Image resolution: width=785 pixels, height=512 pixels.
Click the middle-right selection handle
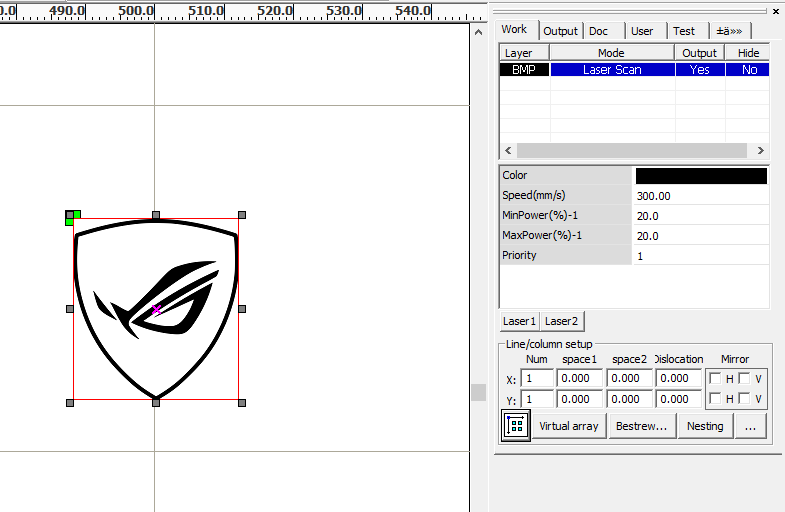[242, 309]
